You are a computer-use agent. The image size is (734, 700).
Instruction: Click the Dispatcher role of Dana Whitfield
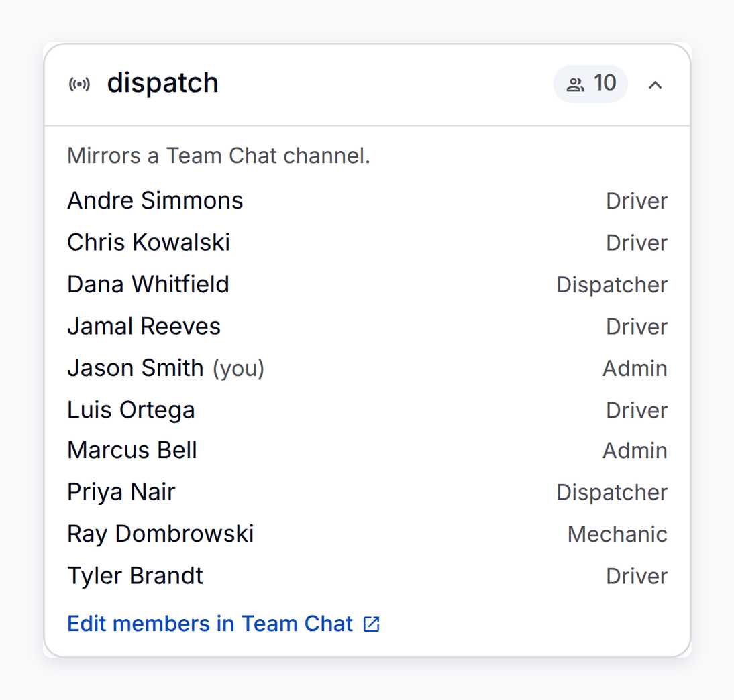[612, 285]
